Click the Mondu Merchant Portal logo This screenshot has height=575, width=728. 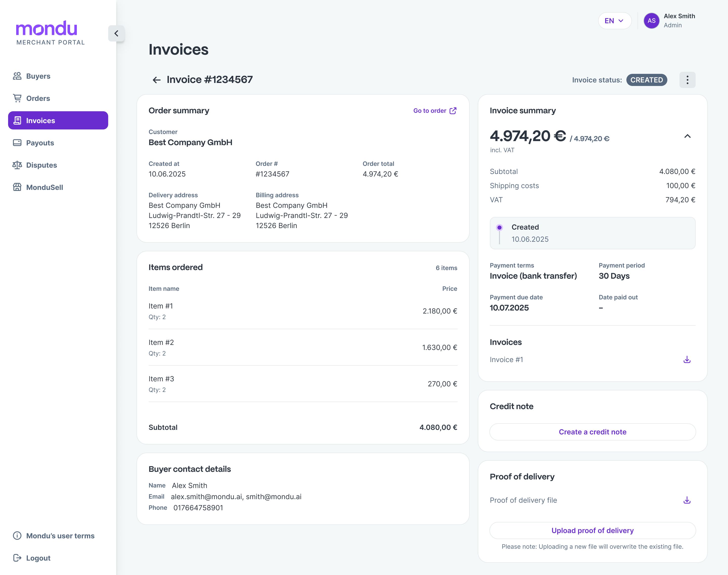coord(50,33)
